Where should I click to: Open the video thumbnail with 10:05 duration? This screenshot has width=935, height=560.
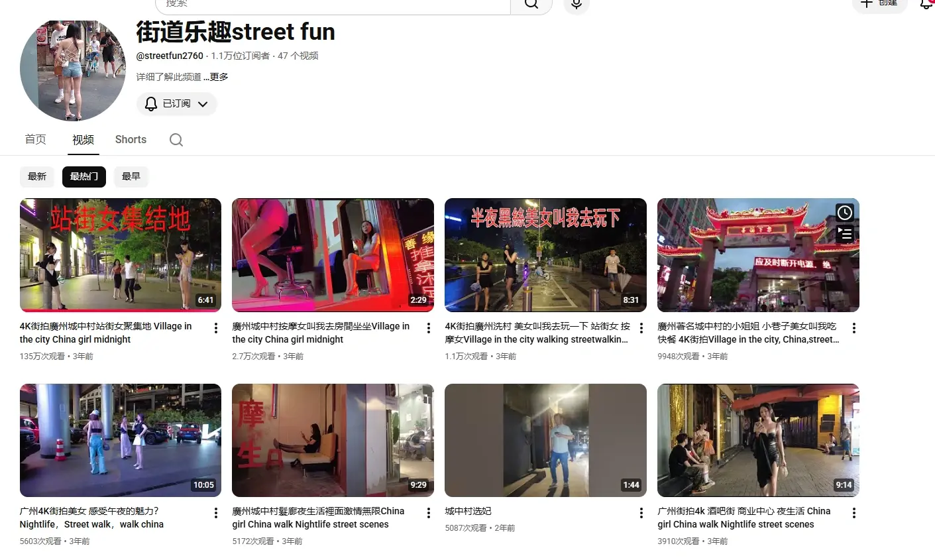pyautogui.click(x=121, y=440)
